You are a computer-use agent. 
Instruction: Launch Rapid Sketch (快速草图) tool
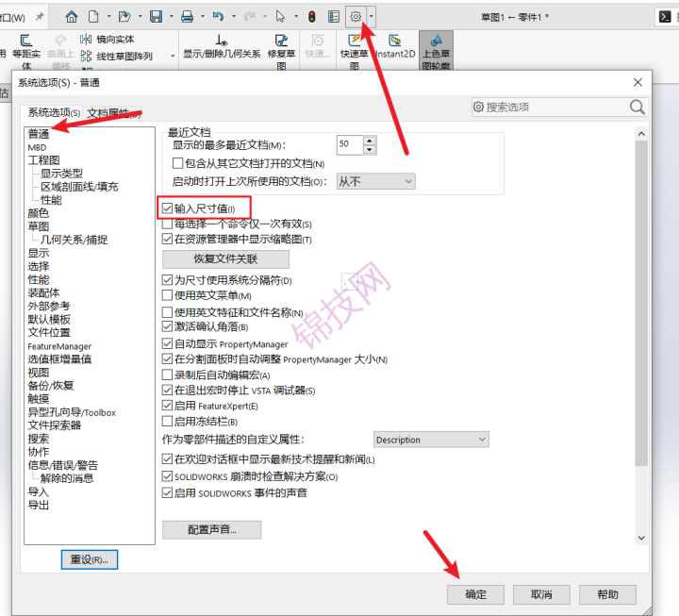click(x=355, y=53)
